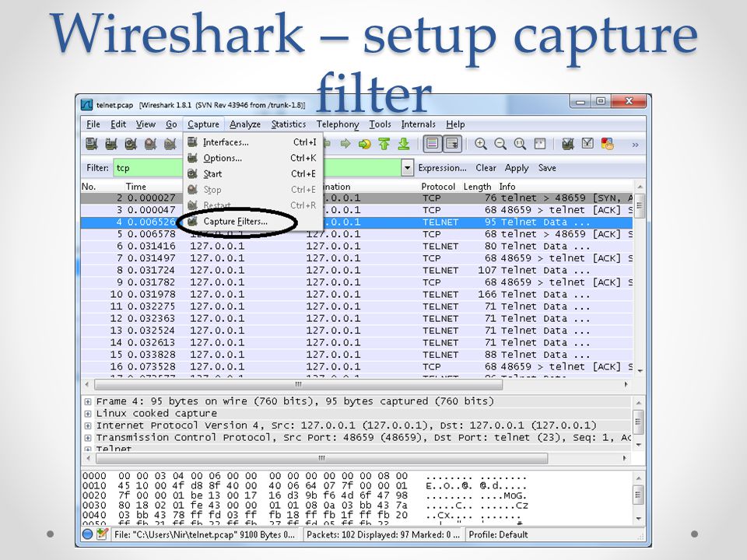747x560 pixels.
Task: Open the Help menu
Action: pos(455,124)
